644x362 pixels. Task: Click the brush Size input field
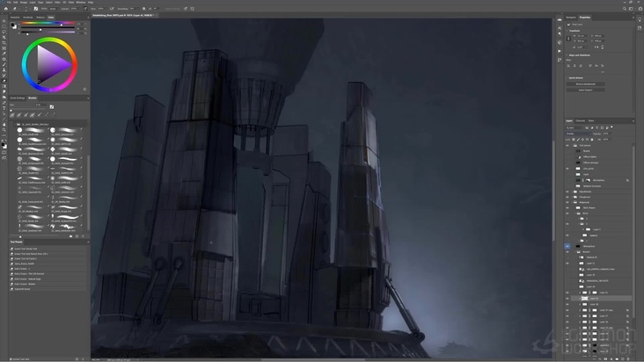tap(40, 105)
